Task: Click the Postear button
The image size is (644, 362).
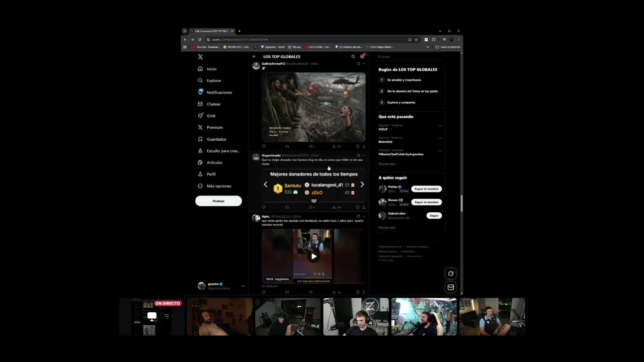Action: tap(218, 201)
